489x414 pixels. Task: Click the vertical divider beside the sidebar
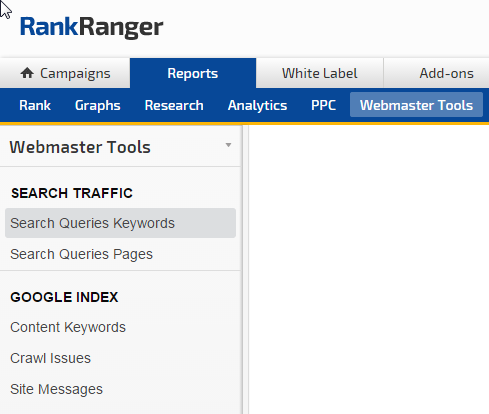pyautogui.click(x=246, y=269)
